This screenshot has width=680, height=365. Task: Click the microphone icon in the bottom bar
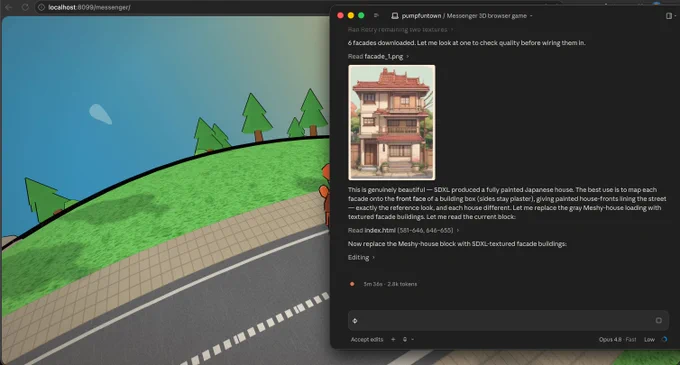[405, 339]
